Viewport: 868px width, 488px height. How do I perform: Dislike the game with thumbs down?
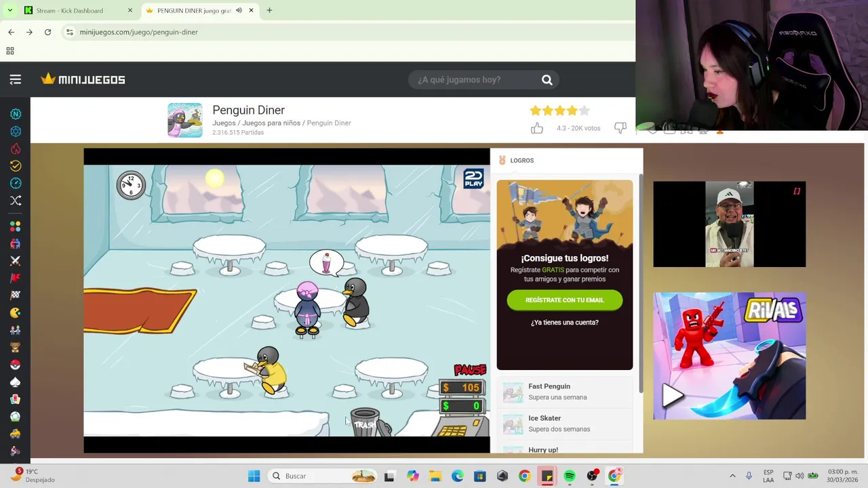tap(620, 128)
